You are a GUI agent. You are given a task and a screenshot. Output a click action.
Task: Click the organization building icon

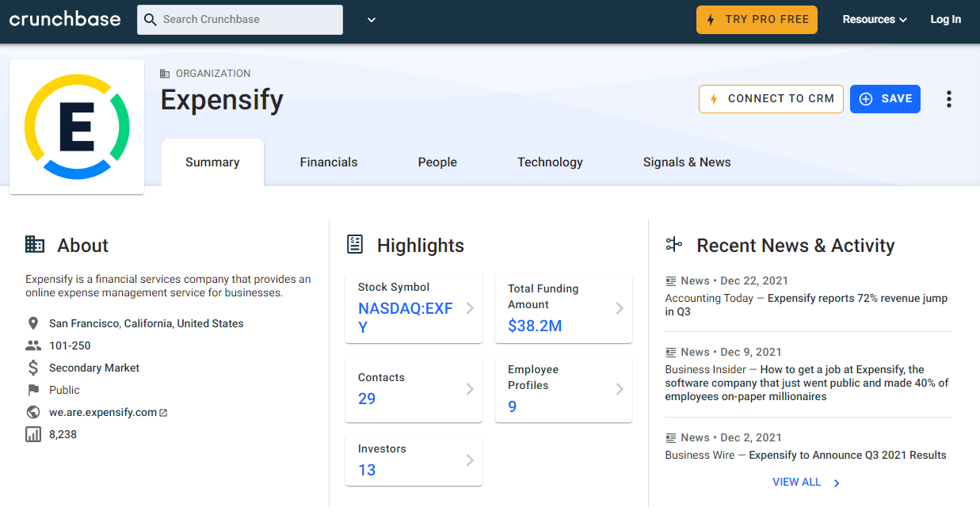pos(165,74)
